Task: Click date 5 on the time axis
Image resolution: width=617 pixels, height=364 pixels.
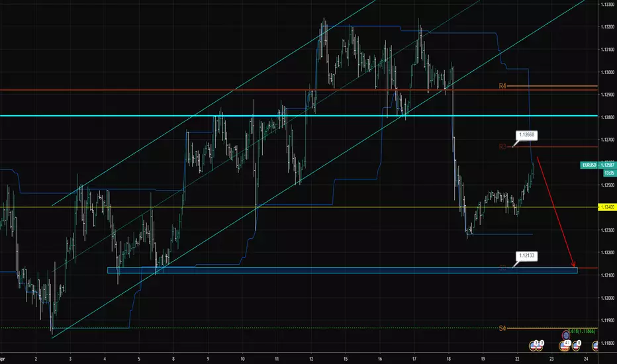Action: click(139, 359)
